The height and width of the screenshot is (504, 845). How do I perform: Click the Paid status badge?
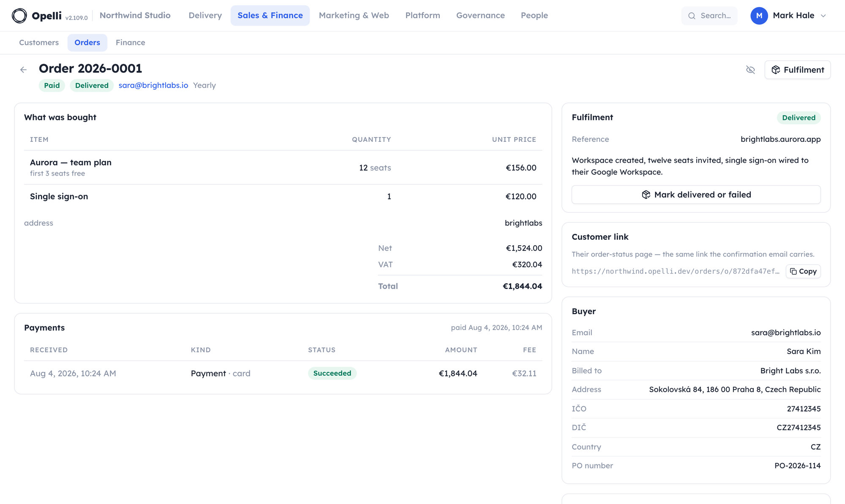[52, 85]
